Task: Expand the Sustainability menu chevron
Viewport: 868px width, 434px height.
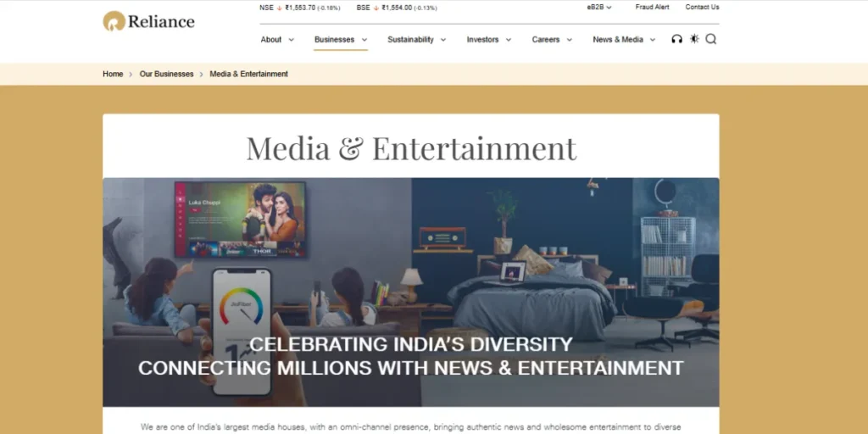Action: pos(442,40)
